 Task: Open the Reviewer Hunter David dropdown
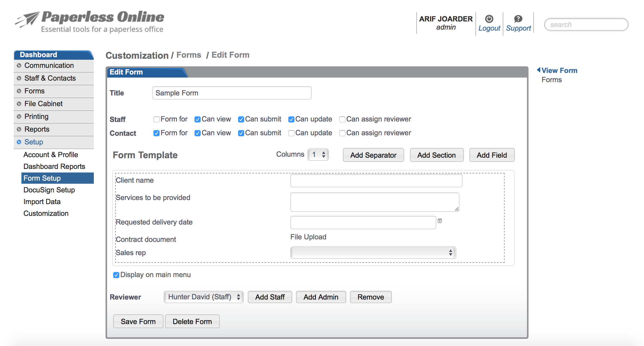[x=203, y=297]
